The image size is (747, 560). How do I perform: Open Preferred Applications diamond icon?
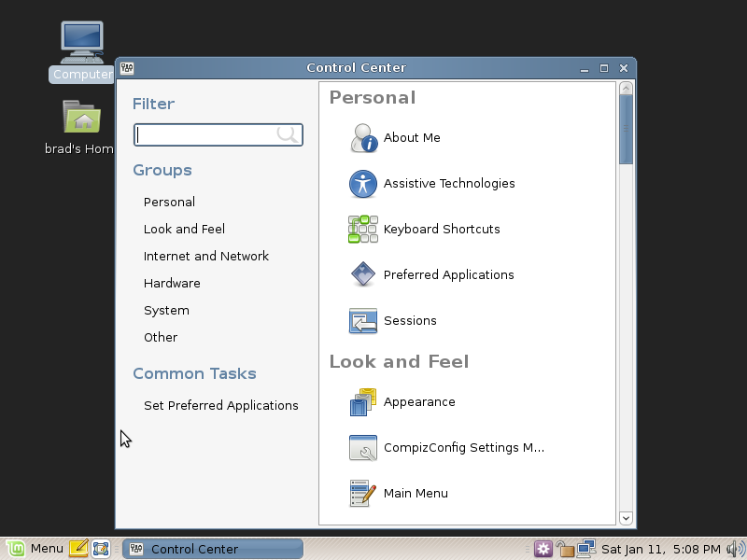pos(363,274)
